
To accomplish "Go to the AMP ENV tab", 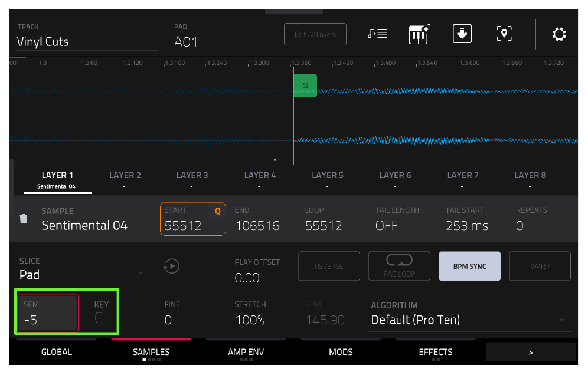I will click(x=246, y=352).
